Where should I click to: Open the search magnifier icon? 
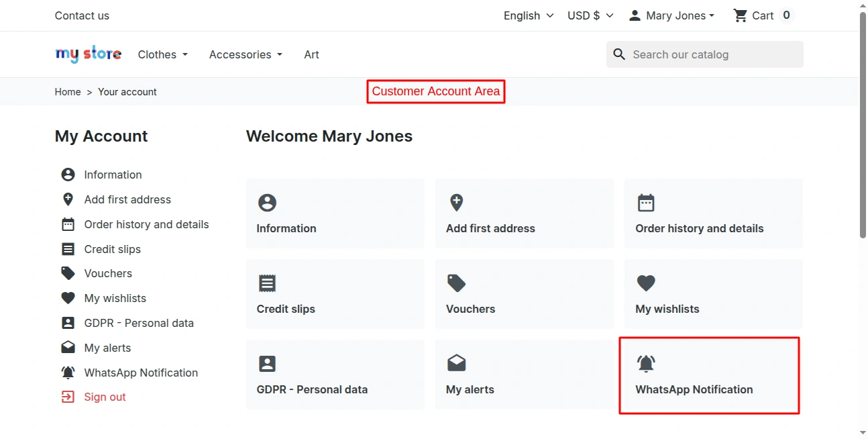(x=618, y=54)
